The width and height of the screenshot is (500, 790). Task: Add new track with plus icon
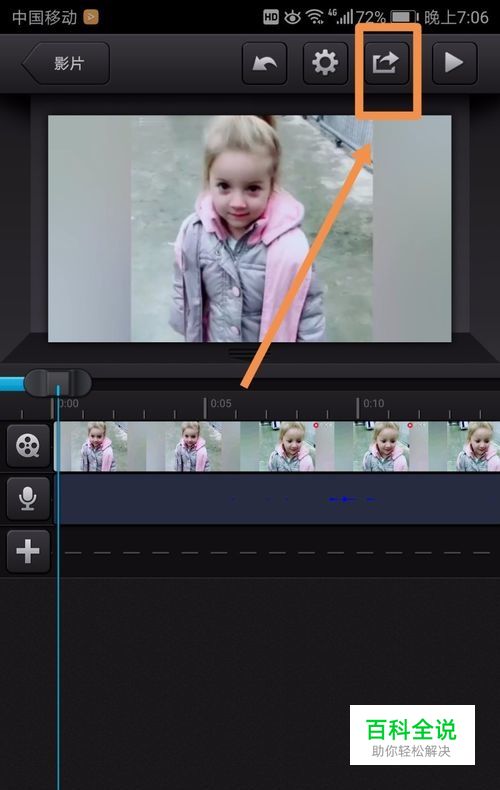pos(28,551)
